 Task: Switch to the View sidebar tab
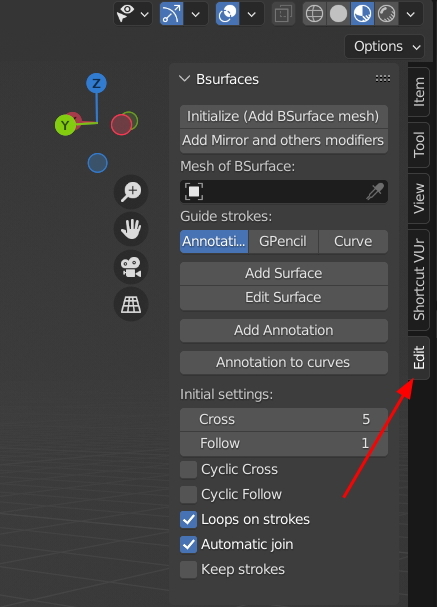419,198
